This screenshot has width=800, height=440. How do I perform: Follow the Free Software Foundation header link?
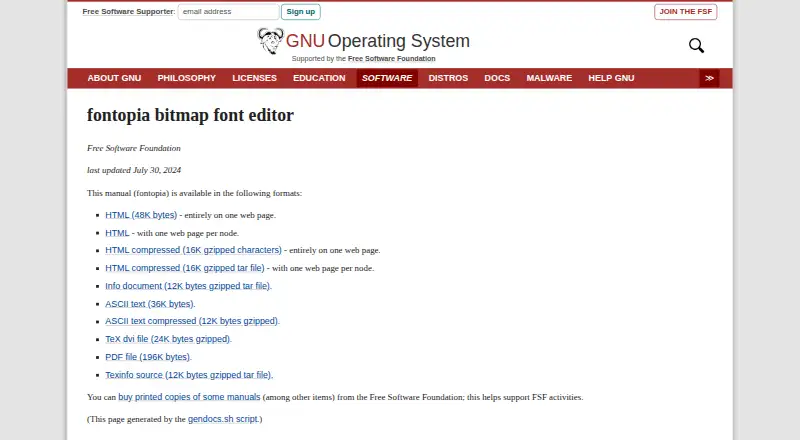(x=392, y=59)
